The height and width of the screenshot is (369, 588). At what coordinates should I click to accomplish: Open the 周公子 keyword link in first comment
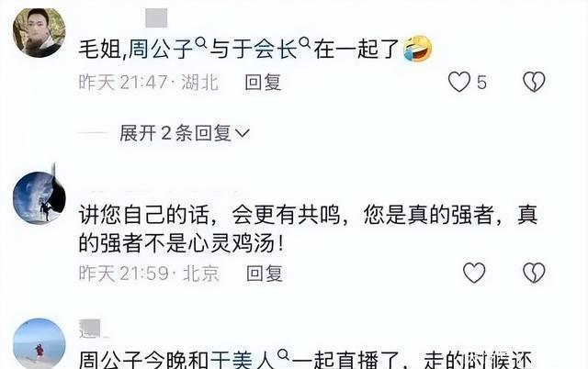click(161, 50)
